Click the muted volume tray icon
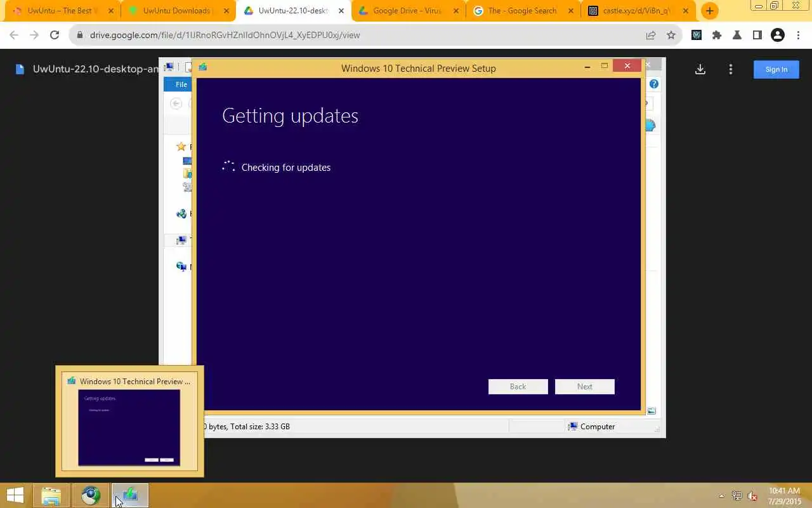 (x=753, y=496)
